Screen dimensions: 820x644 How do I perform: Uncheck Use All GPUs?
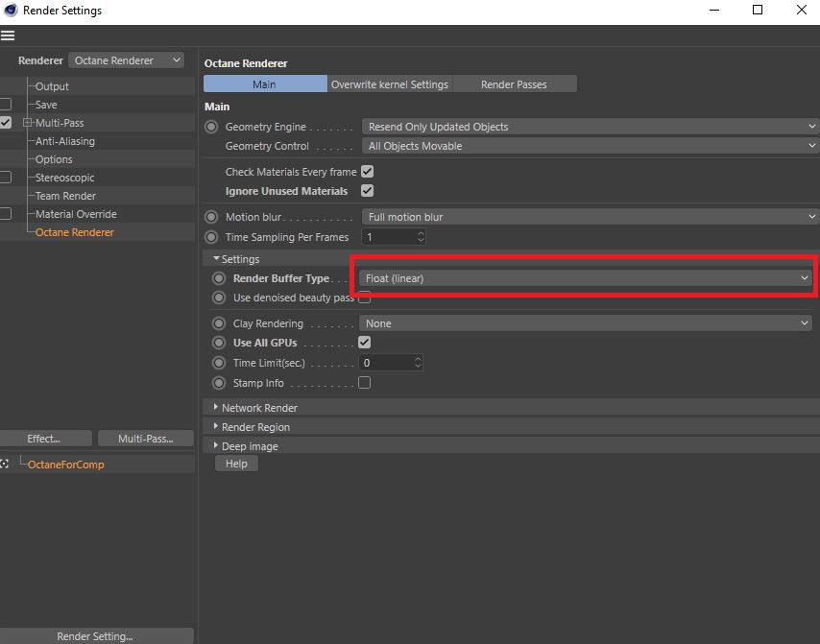click(x=365, y=343)
